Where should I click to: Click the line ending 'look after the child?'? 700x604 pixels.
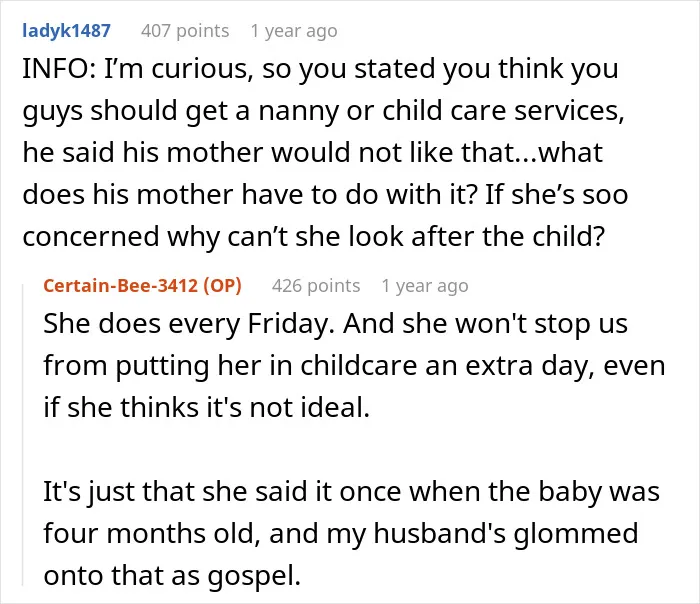point(313,236)
